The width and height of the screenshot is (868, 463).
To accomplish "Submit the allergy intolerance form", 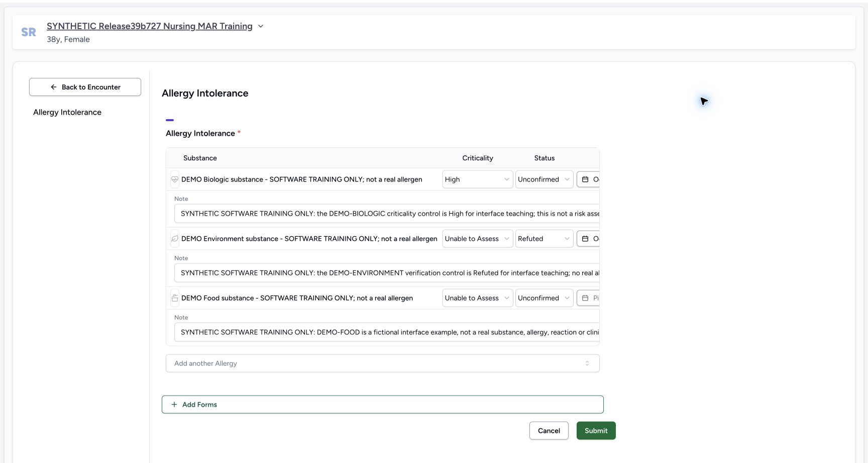I will pyautogui.click(x=596, y=431).
